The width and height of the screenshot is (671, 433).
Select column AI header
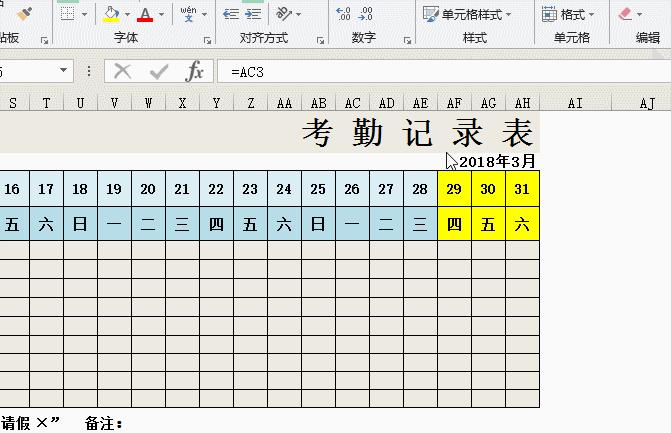point(576,103)
